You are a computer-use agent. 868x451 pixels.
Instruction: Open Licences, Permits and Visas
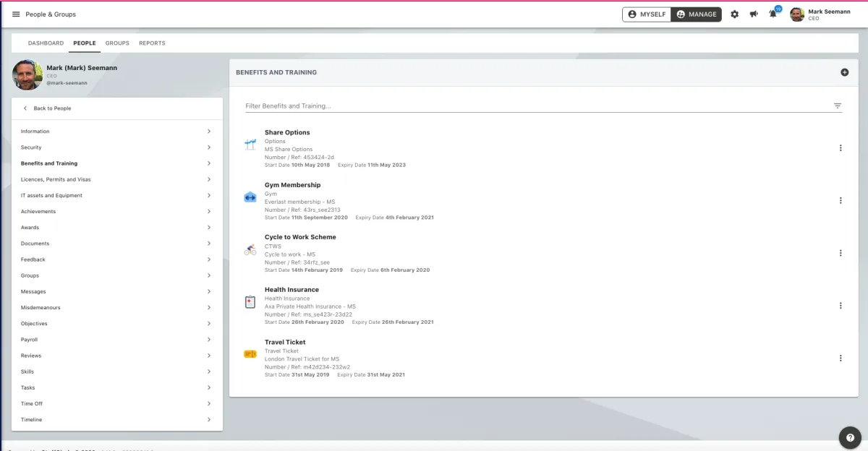coord(117,179)
